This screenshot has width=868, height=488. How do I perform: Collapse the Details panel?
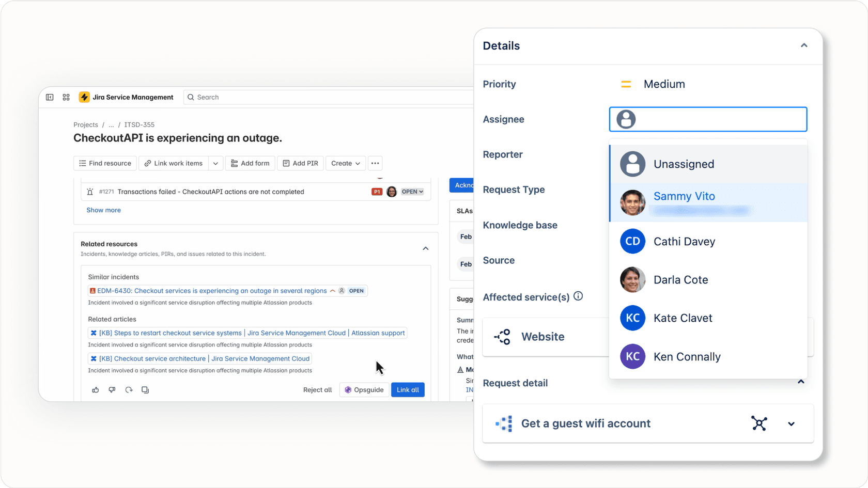[x=804, y=45]
